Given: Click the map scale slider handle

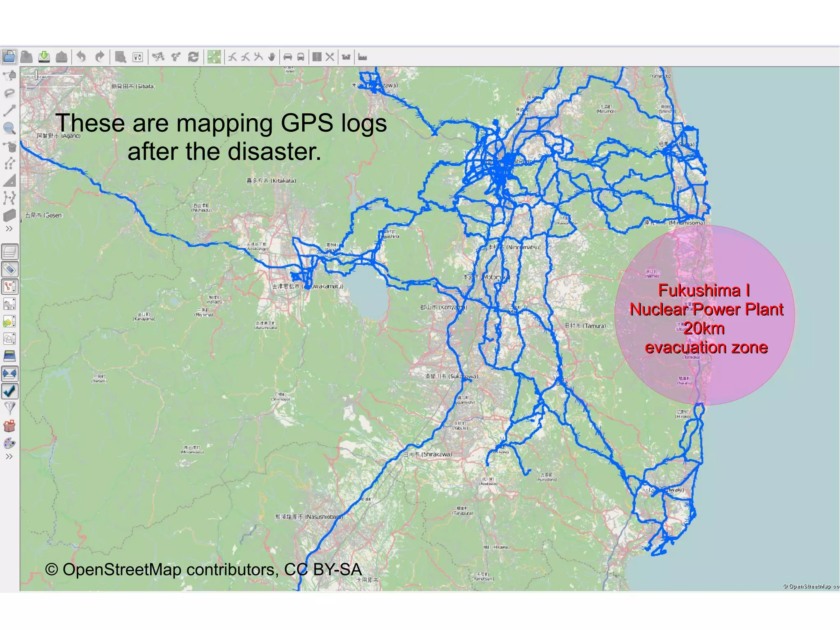Looking at the screenshot, I should coord(37,75).
